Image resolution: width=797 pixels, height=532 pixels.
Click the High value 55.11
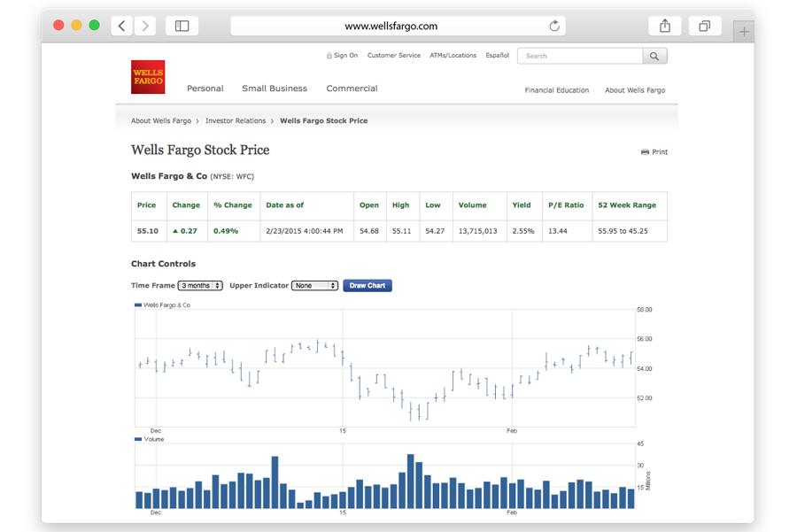401,231
